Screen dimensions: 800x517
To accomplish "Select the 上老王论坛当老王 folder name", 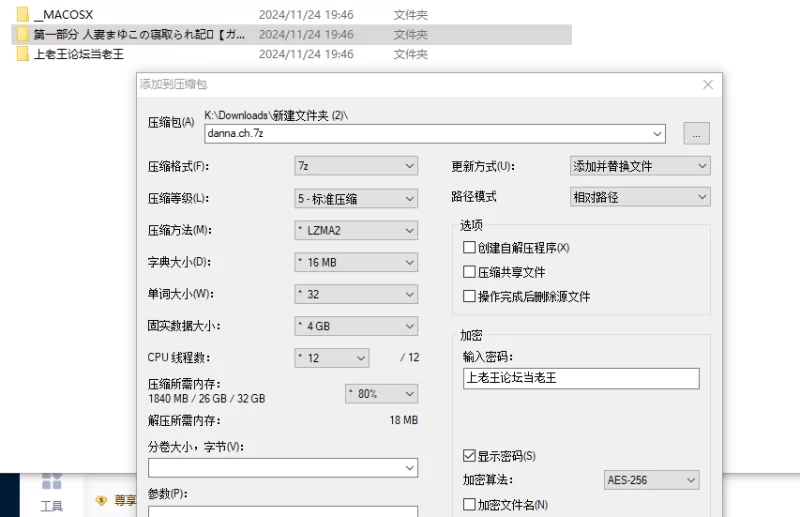I will [79, 54].
